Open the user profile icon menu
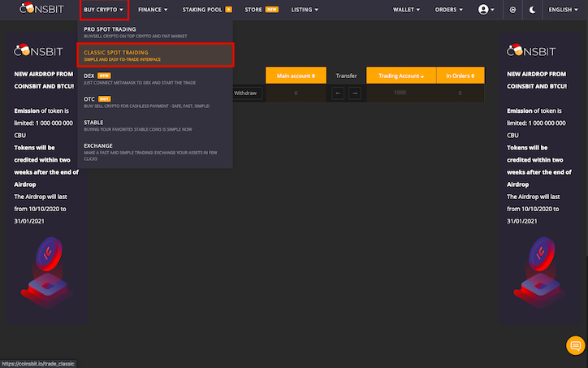The height and width of the screenshot is (368, 588). tap(486, 10)
